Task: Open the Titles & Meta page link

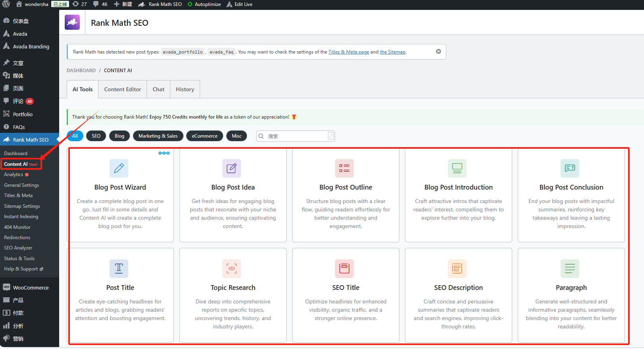Action: click(x=349, y=52)
